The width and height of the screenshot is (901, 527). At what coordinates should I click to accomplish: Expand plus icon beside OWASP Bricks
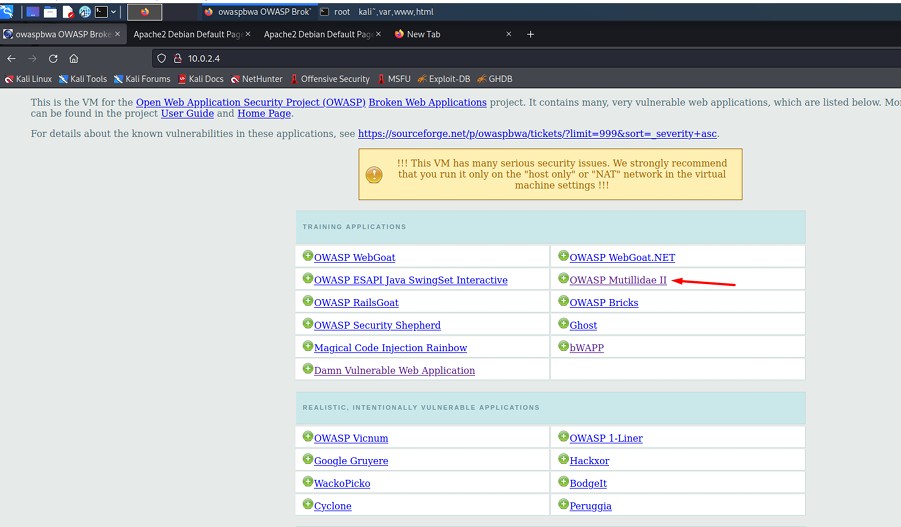coord(564,301)
